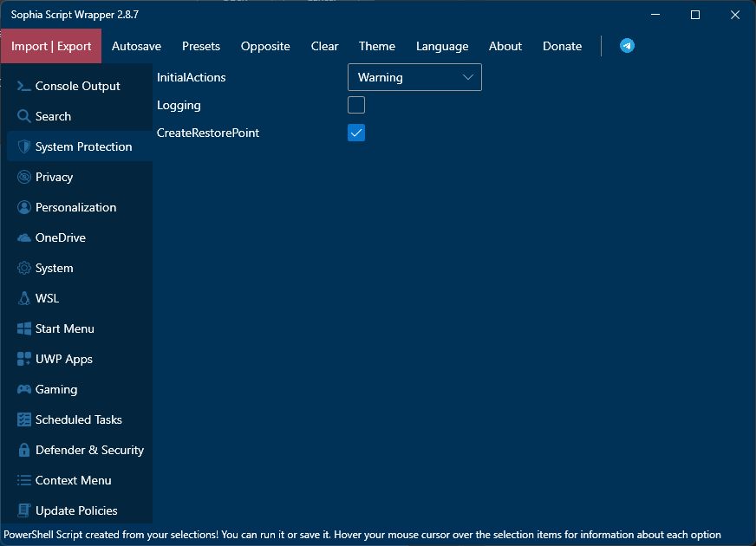
Task: Click the Start Menu Windows logo icon
Action: click(24, 328)
